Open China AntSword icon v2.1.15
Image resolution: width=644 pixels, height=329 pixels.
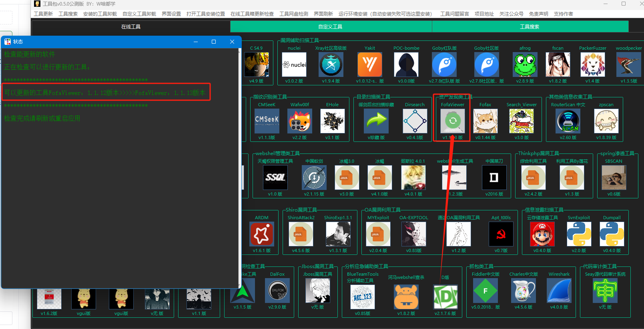[x=314, y=178]
